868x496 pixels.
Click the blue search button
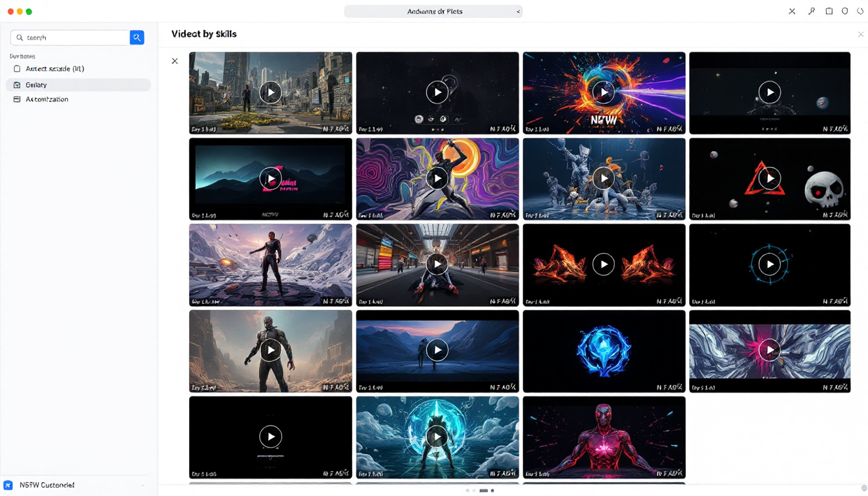point(137,37)
